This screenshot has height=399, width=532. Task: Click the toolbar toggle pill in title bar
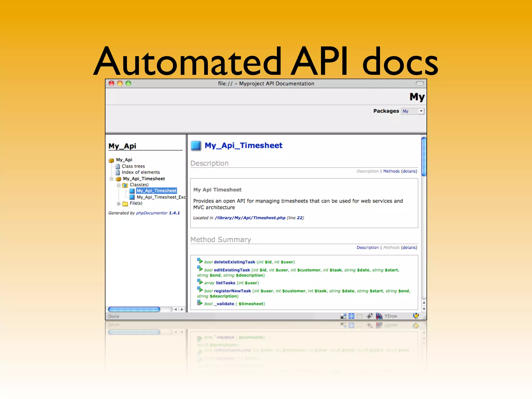point(420,83)
